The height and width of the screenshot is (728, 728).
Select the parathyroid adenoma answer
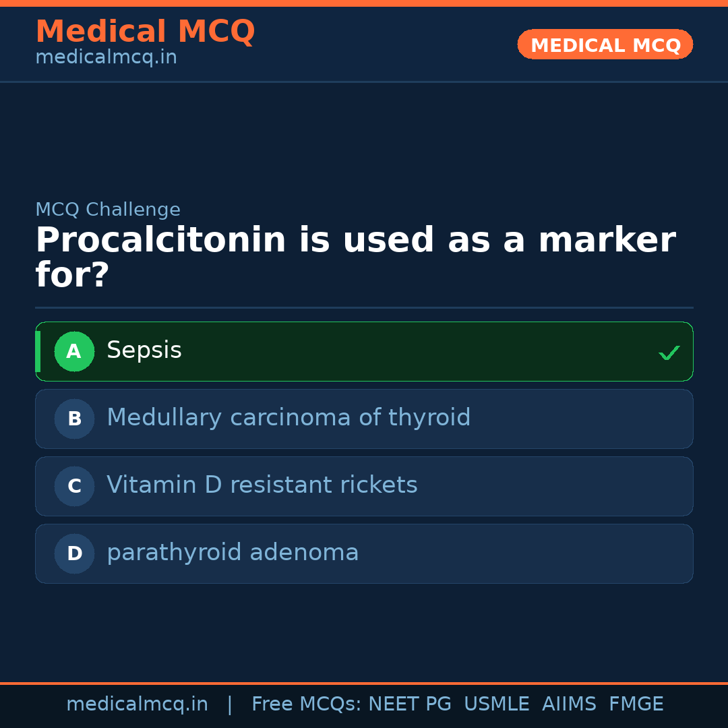point(233,553)
